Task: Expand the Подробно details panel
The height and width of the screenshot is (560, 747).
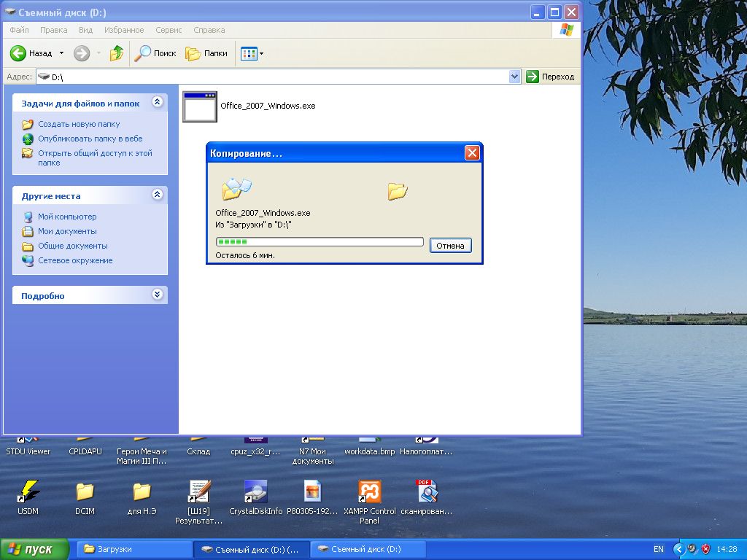Action: (x=158, y=295)
